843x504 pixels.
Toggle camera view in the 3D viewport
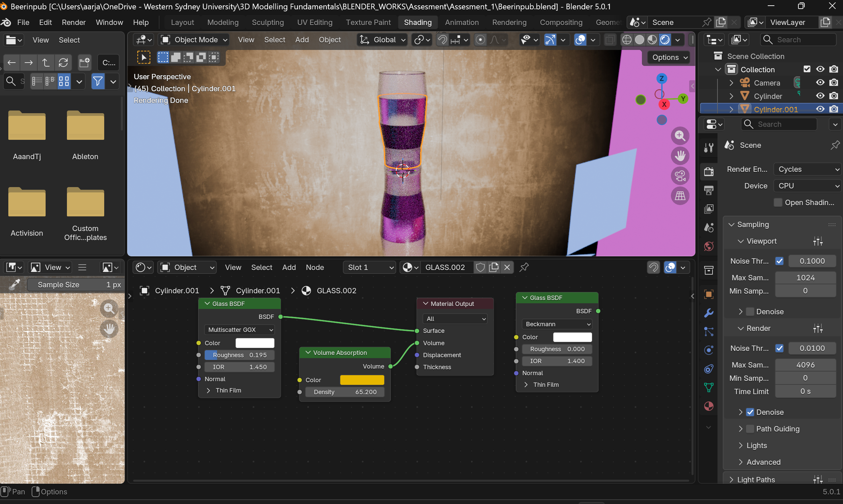pos(680,176)
